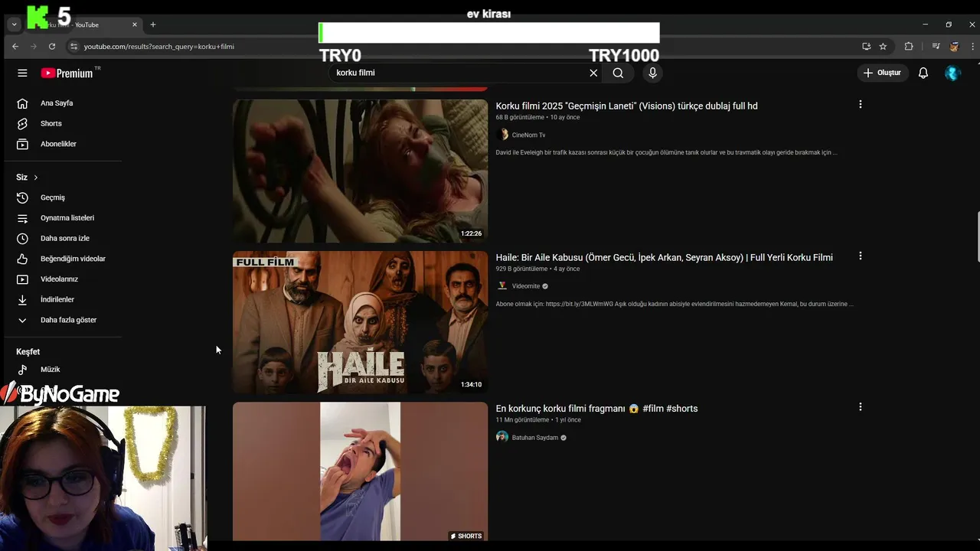This screenshot has height=551, width=980.
Task: Click the ev kirası donation progress bar
Action: (489, 33)
